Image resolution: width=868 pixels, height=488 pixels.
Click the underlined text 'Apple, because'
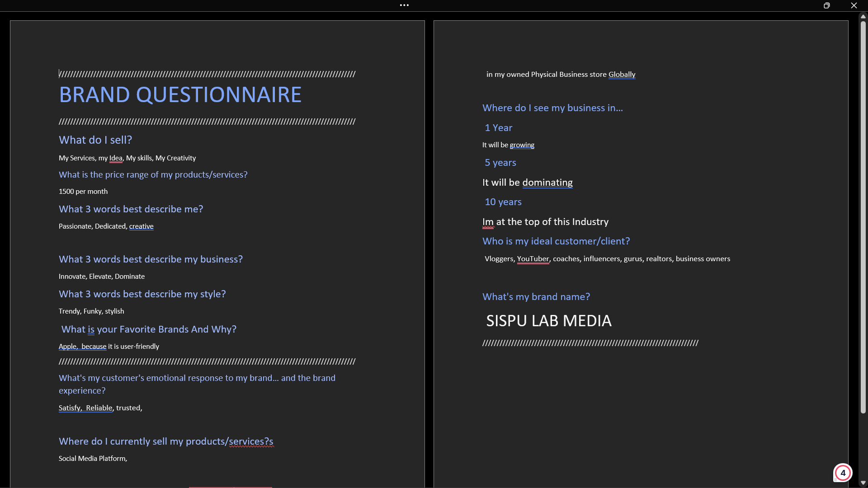tap(82, 347)
